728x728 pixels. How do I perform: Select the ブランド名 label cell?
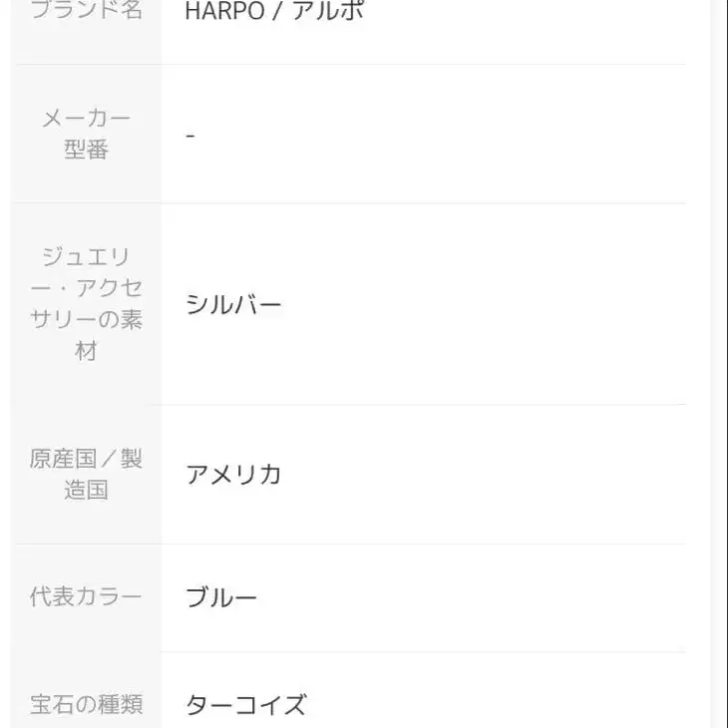[86, 12]
